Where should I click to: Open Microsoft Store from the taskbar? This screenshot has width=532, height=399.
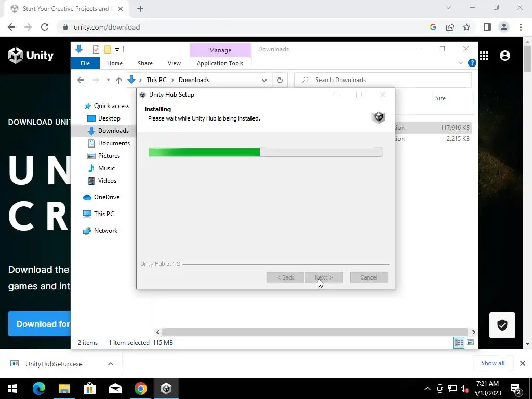pos(89,389)
